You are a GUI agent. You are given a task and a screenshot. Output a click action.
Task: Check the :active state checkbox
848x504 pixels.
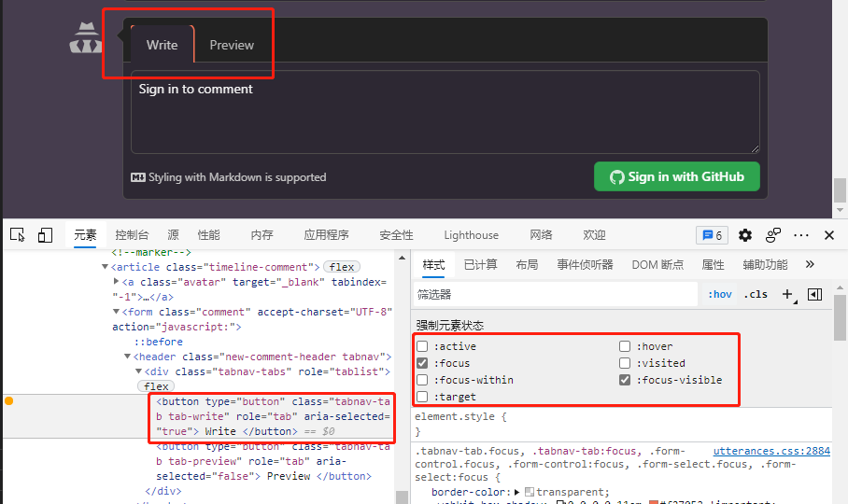[x=422, y=346]
